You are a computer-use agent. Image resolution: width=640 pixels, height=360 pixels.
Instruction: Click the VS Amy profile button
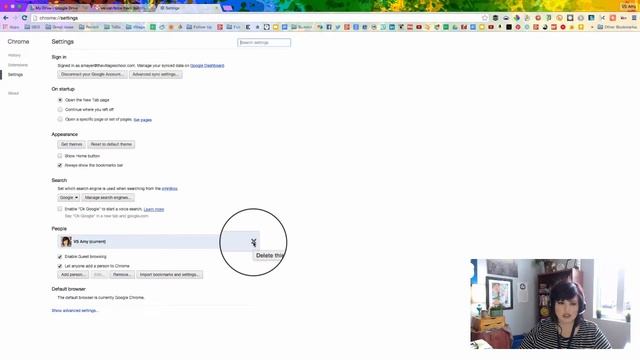629,7
